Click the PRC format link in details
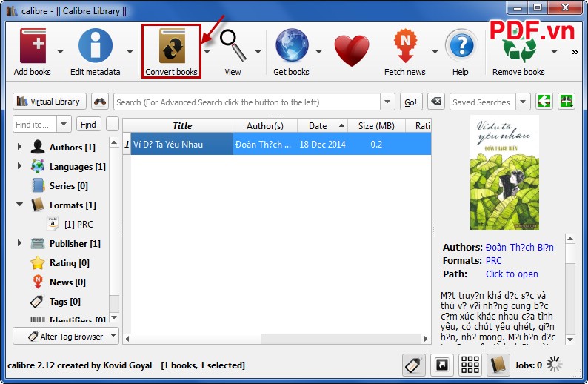588x384 pixels. point(493,260)
